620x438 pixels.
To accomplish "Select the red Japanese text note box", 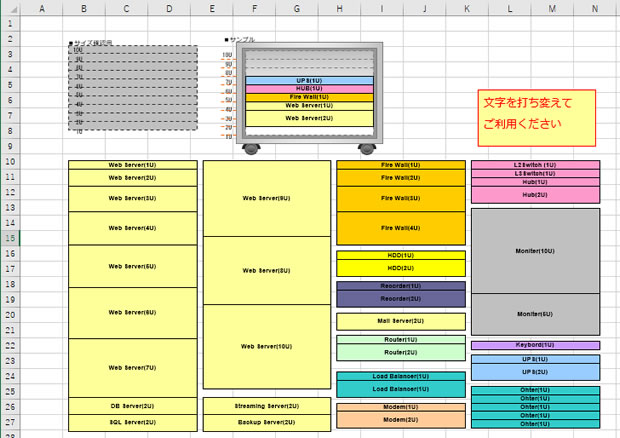I will (537, 116).
